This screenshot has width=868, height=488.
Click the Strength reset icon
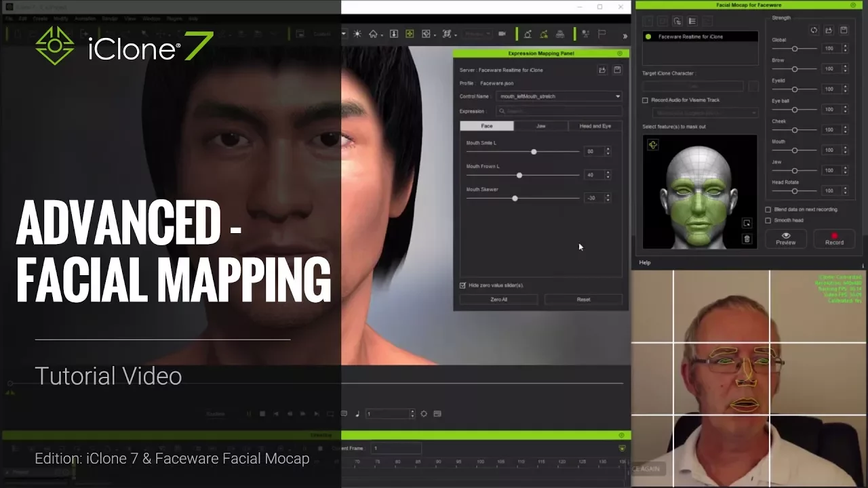click(814, 30)
